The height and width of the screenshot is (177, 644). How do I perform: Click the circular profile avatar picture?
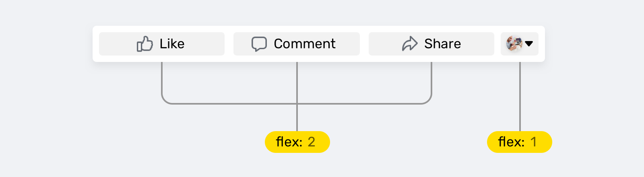(x=514, y=44)
